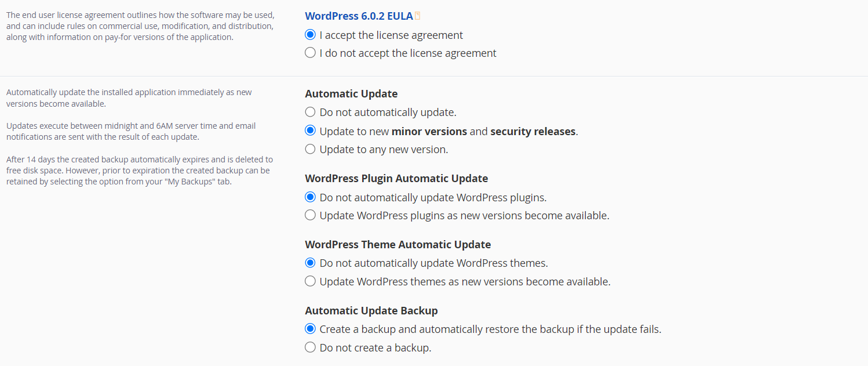Enable automatic WordPress plugin updates

310,215
